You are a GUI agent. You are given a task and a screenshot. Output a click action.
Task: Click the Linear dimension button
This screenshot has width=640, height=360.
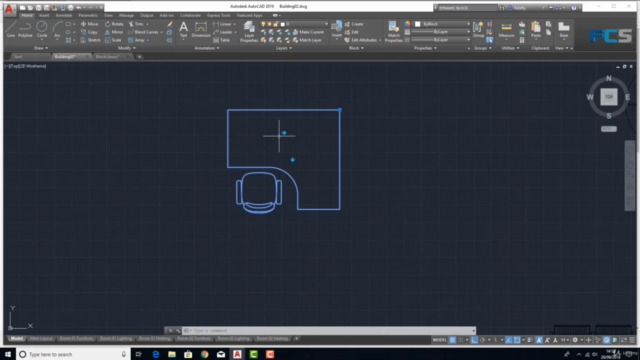tap(222, 24)
